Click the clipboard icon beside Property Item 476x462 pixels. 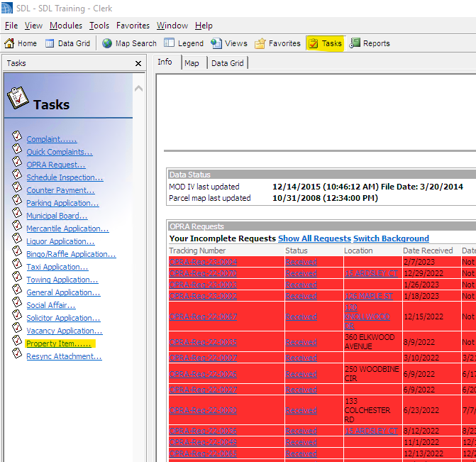[17, 340]
